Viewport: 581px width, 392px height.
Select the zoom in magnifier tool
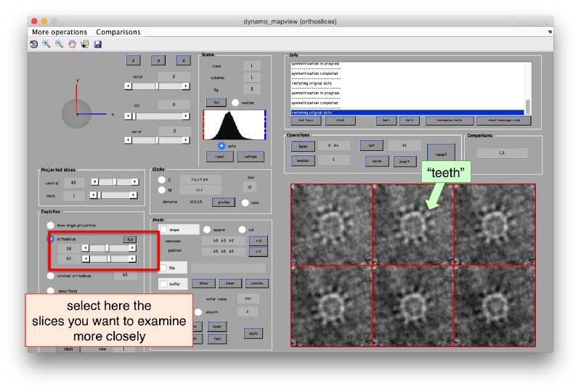[46, 44]
